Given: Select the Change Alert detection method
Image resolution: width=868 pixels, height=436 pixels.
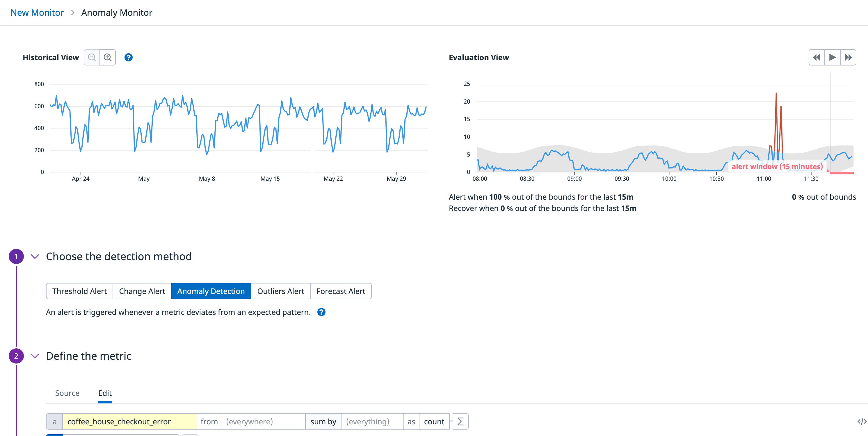Looking at the screenshot, I should point(142,291).
